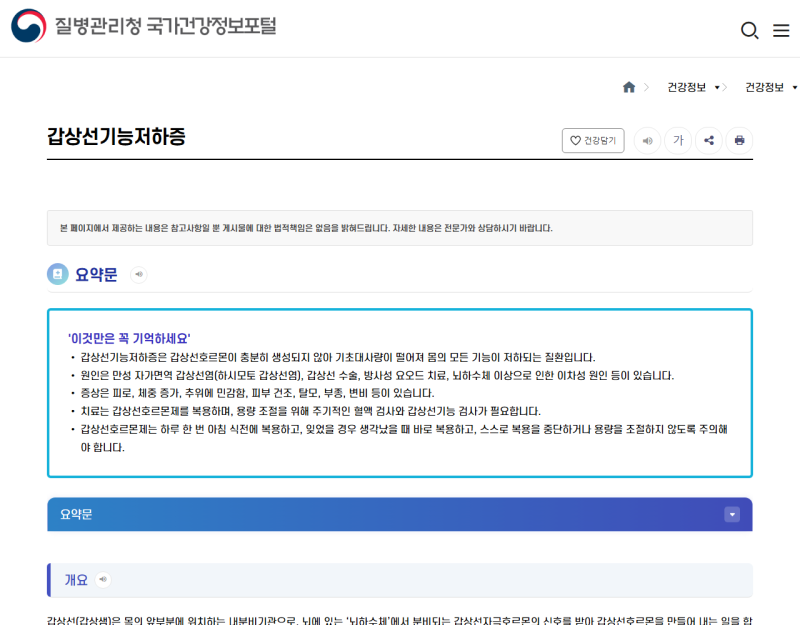Click the bullet starting 증상은 피로, 체중 증가
The width and height of the screenshot is (800, 625).
pyautogui.click(x=257, y=393)
